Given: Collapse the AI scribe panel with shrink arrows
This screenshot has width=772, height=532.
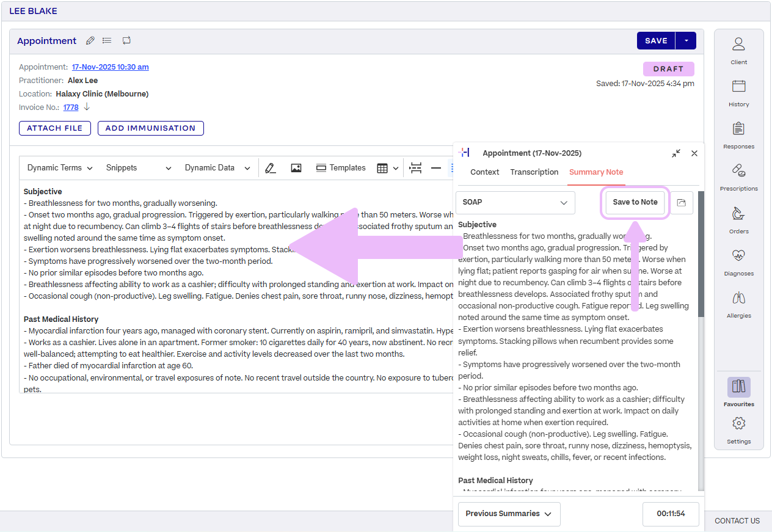Looking at the screenshot, I should (676, 153).
